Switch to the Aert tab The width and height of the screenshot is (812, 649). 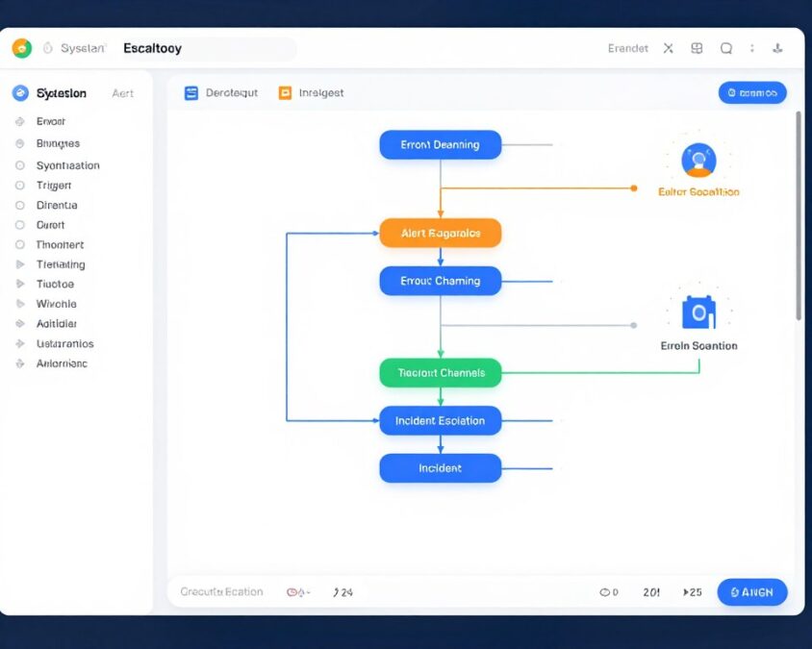pyautogui.click(x=123, y=92)
